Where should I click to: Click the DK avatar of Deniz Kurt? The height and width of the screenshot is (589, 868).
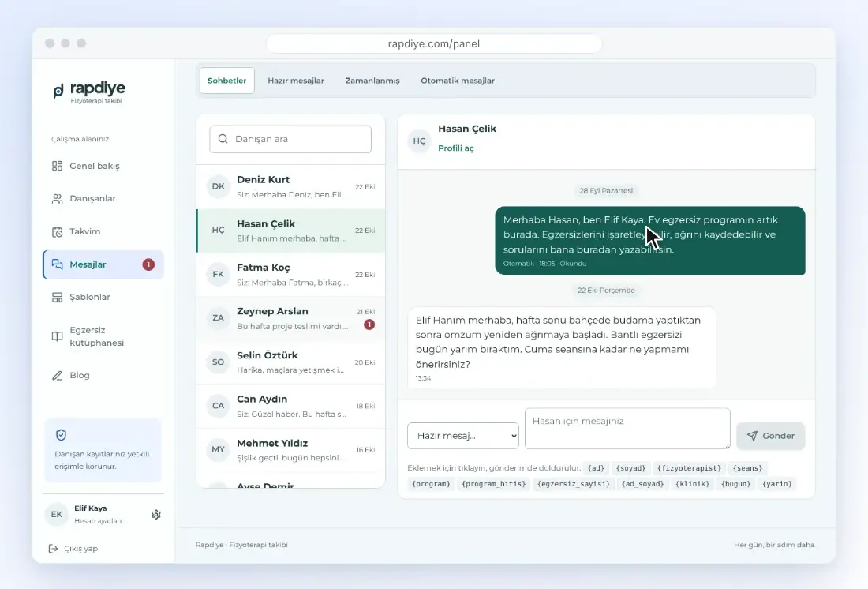(x=218, y=186)
